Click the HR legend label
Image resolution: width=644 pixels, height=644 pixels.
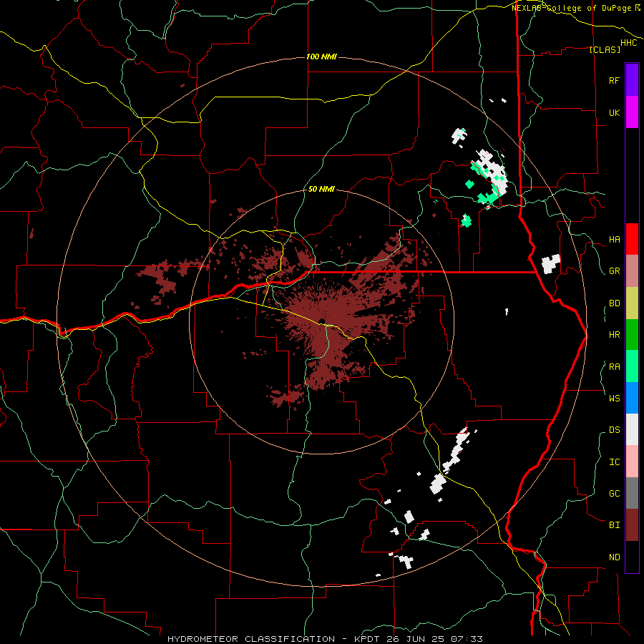coord(614,335)
